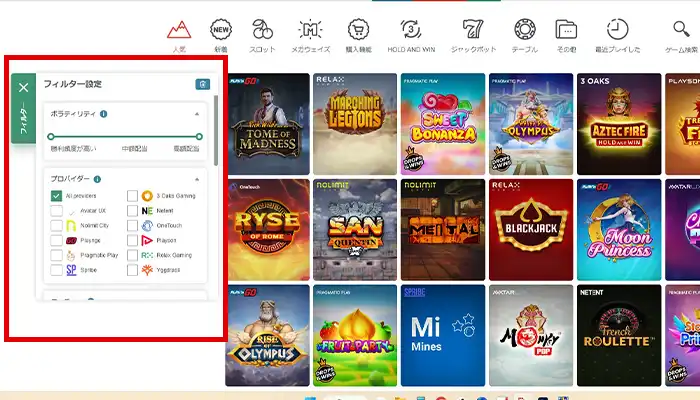
Task: Click the right volatility slider handle
Action: tap(199, 137)
